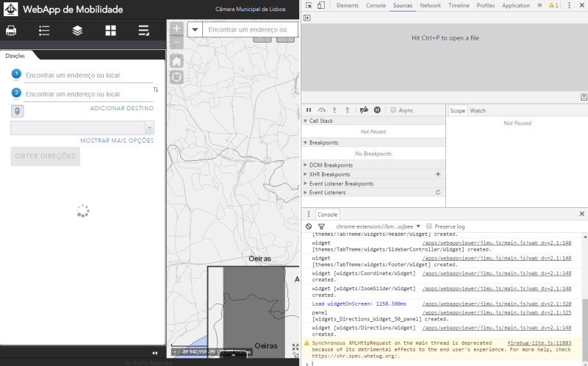588x366 pixels.
Task: Click the ADICIONAR DESTINO link
Action: click(121, 108)
